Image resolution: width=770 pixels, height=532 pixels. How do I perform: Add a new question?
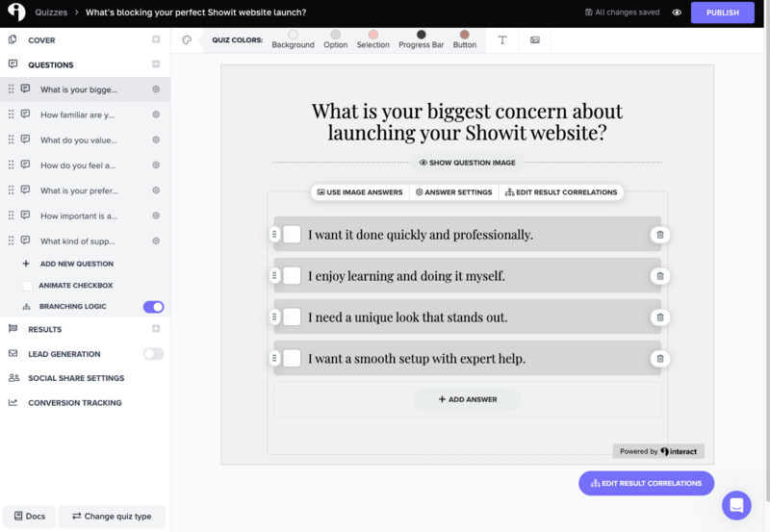(77, 264)
